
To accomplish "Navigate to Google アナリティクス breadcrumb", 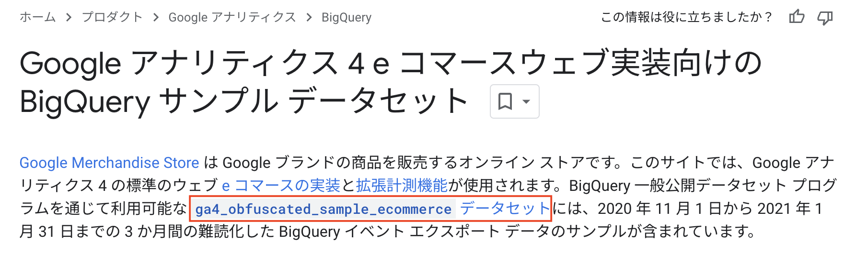I will (x=232, y=17).
